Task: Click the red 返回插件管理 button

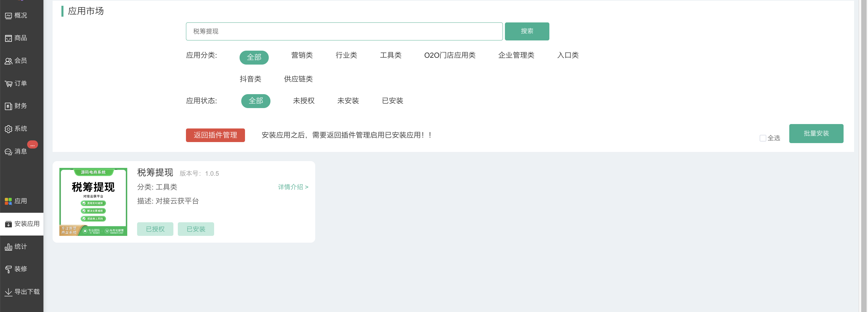Action: (215, 135)
